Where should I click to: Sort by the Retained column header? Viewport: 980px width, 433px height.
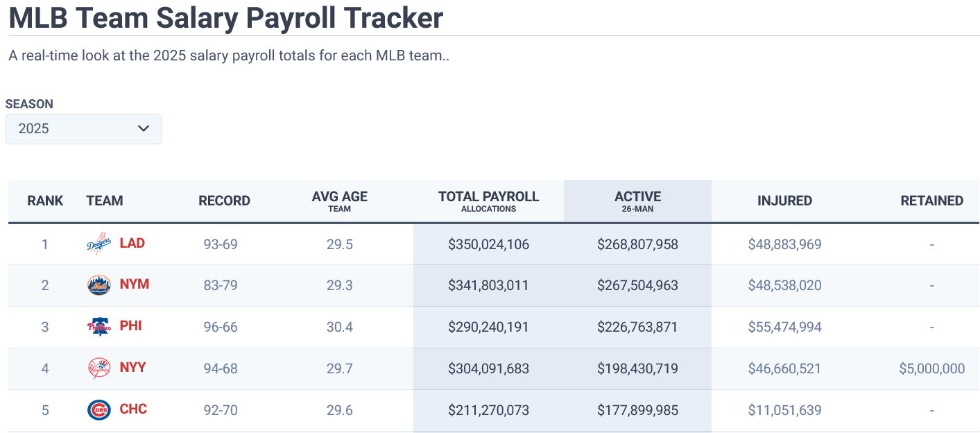point(931,201)
